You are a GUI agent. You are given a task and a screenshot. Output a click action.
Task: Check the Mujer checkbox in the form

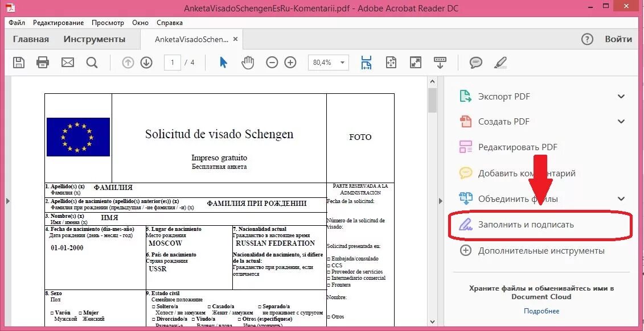coord(80,313)
